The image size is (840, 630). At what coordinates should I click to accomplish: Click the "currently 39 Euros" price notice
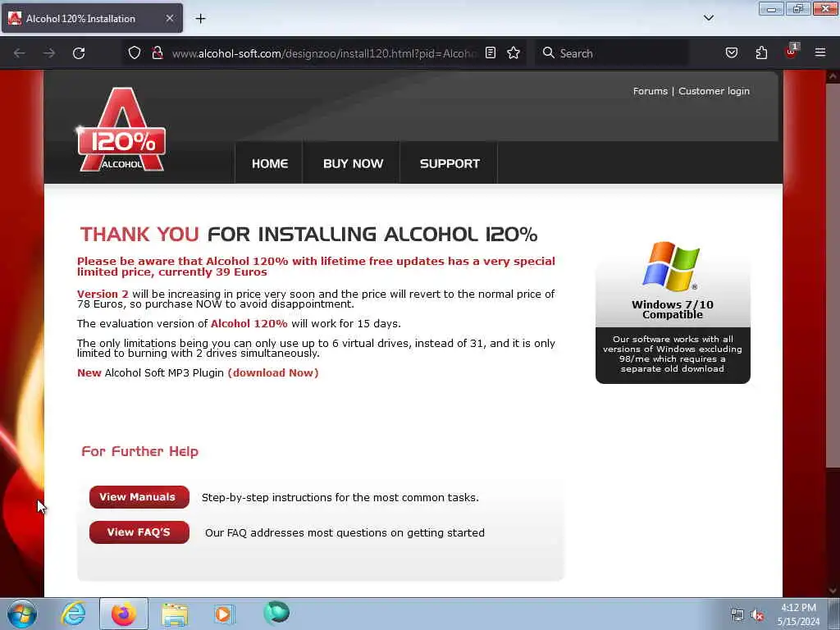click(x=212, y=272)
